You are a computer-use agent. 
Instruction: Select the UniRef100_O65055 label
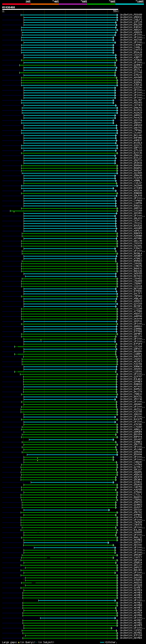click(131, 273)
